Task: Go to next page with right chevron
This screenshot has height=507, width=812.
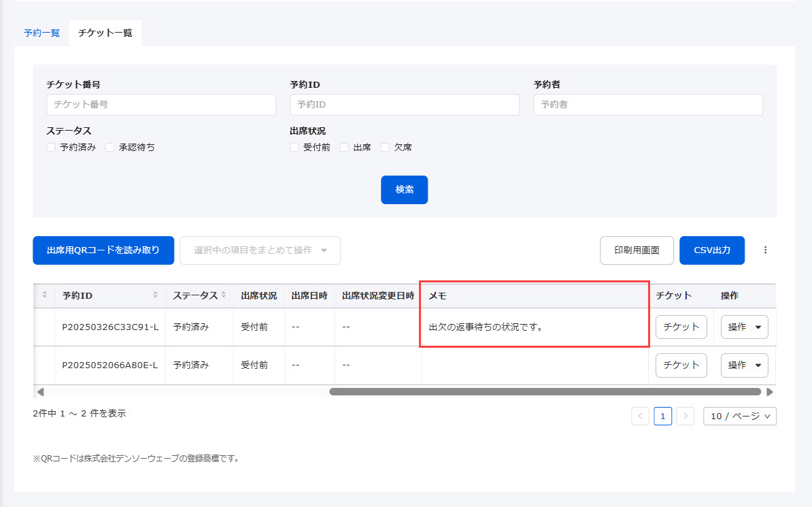Action: click(x=686, y=416)
